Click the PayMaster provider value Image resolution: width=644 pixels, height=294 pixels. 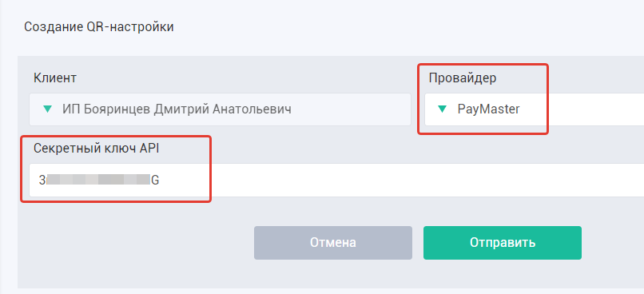click(489, 109)
